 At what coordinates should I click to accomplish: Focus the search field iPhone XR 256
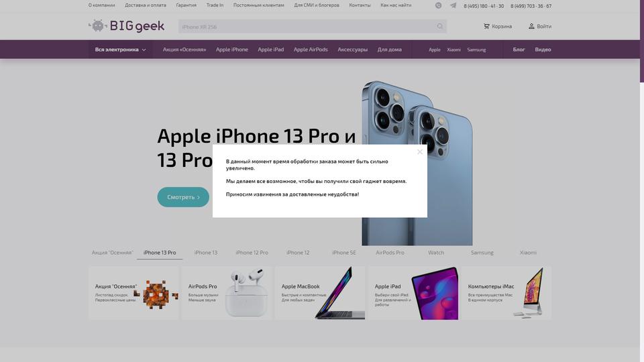[x=307, y=27]
